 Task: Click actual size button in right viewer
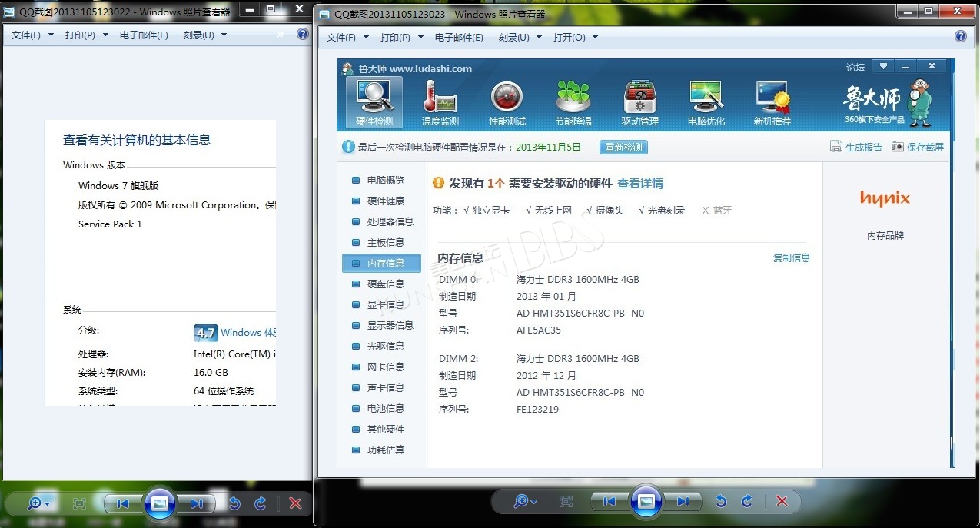click(566, 501)
